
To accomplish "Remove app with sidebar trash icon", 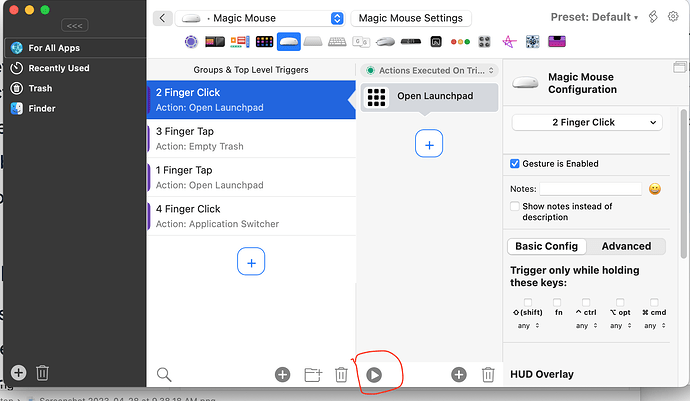I will [x=42, y=373].
